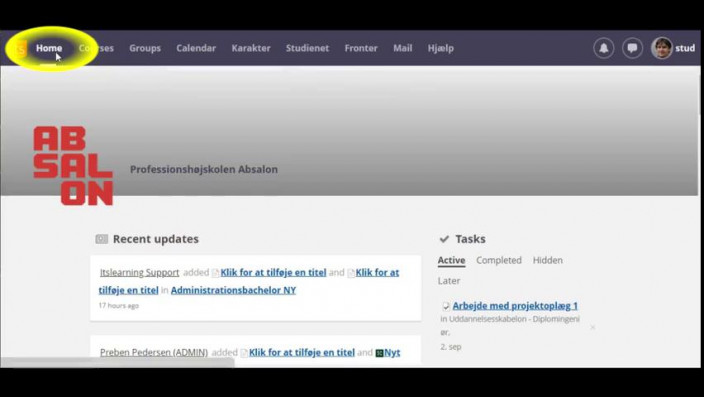Open the Home menu item
This screenshot has width=704, height=397.
[49, 48]
